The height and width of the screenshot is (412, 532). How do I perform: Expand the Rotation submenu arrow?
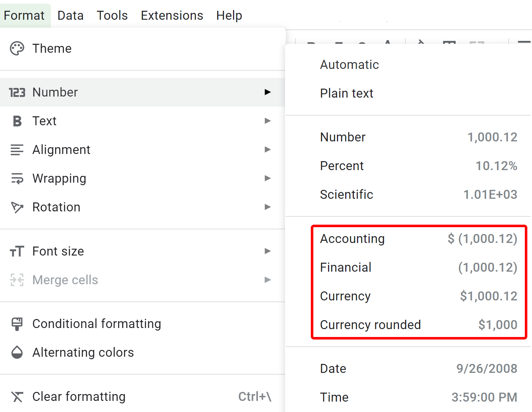tap(267, 207)
